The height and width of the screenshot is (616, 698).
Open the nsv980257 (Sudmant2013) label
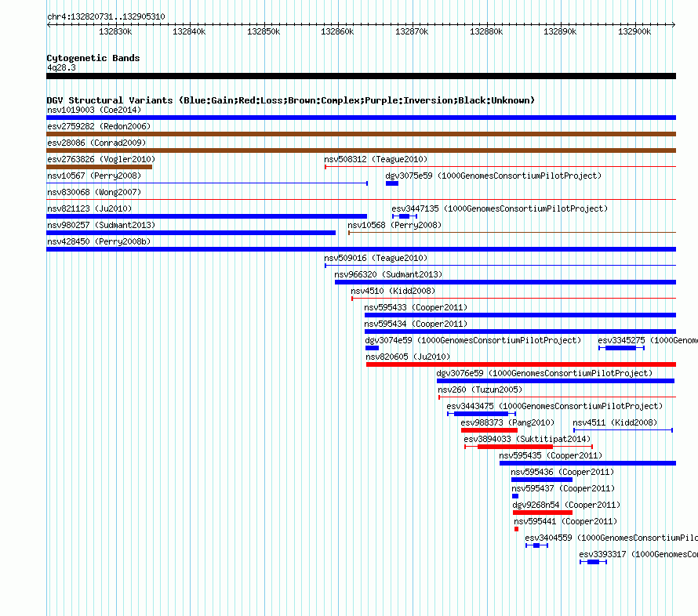[101, 225]
